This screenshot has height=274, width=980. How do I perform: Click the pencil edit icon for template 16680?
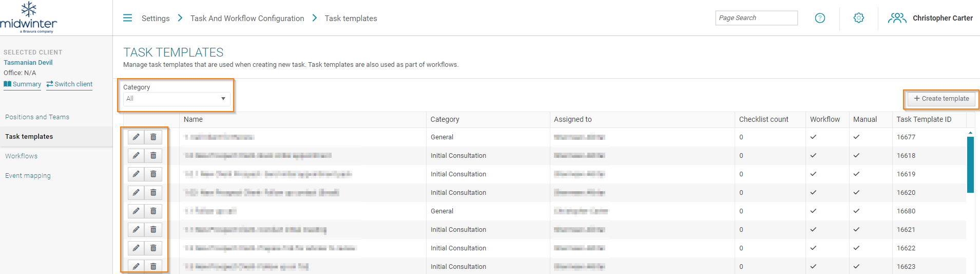(136, 211)
